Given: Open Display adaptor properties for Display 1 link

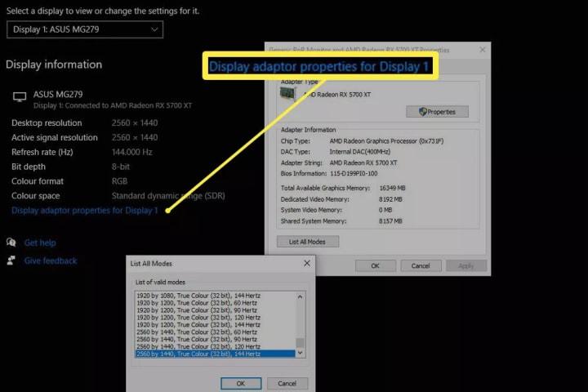Looking at the screenshot, I should (85, 211).
